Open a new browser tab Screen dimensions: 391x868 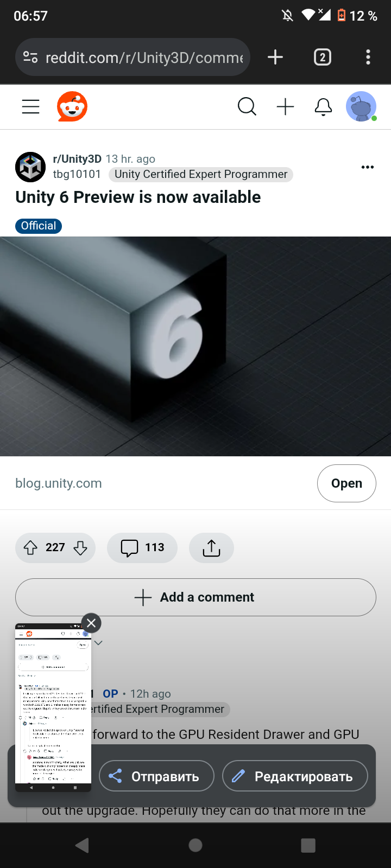tap(275, 57)
